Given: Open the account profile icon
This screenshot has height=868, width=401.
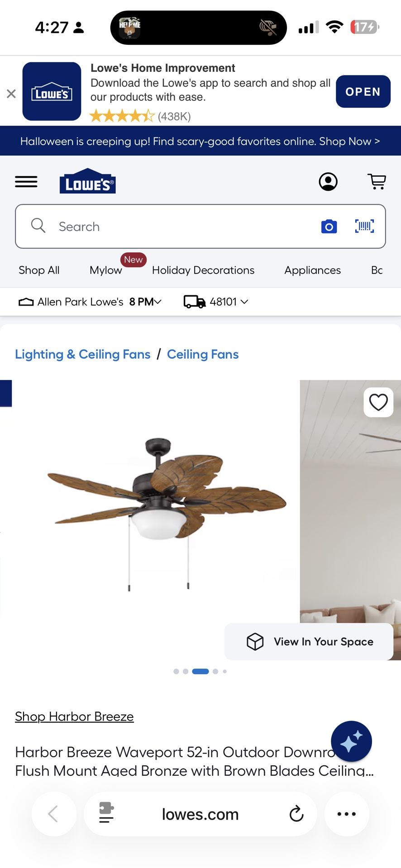Looking at the screenshot, I should pos(328,182).
